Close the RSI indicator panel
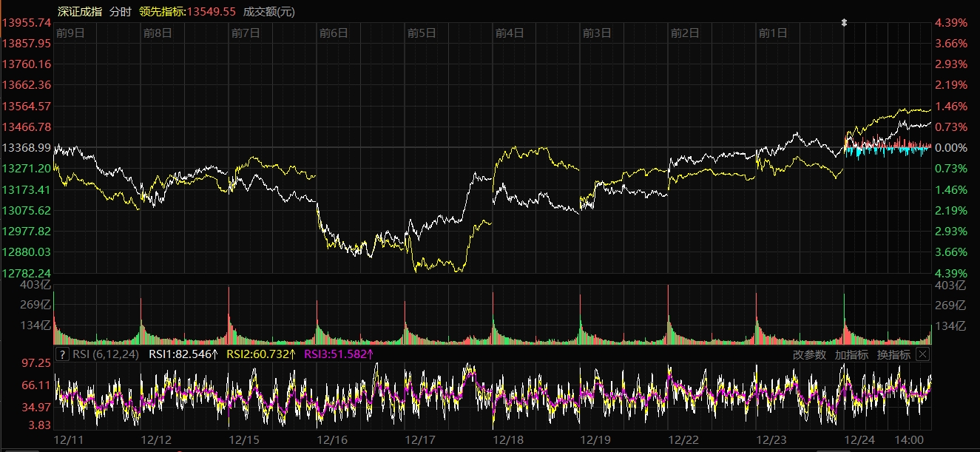The height and width of the screenshot is (452, 980). 922,354
